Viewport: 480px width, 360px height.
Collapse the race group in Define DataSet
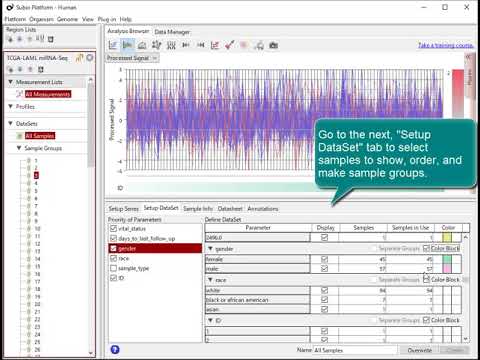pos(210,280)
